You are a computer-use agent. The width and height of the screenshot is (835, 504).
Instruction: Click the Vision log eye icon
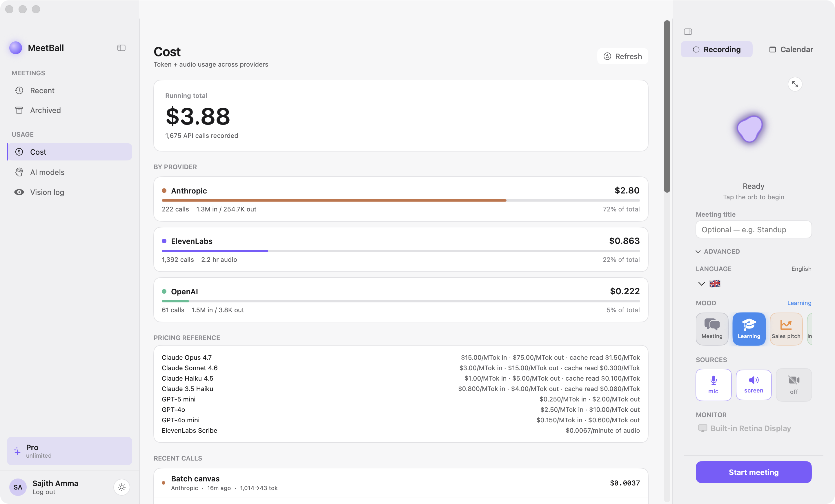(19, 192)
